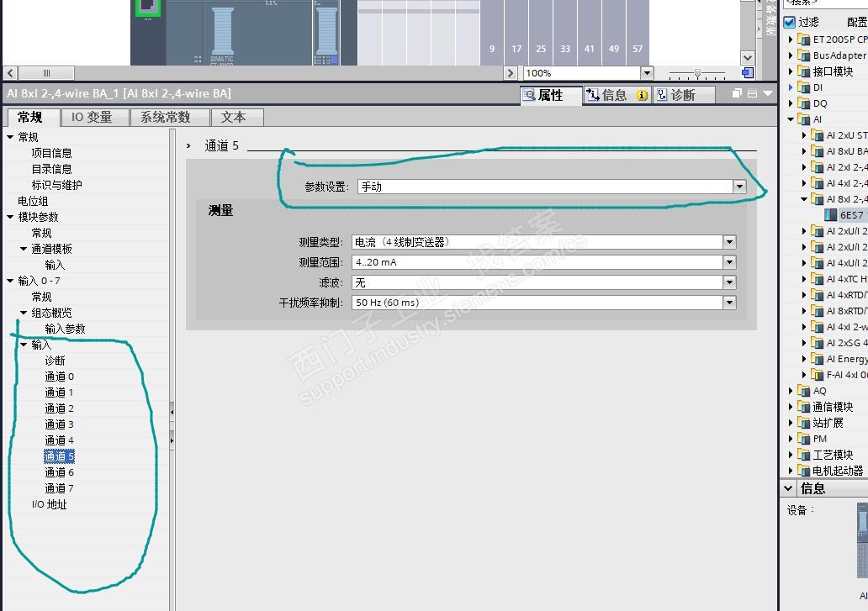
Task: Click the AQ folder icon
Action: pos(804,391)
